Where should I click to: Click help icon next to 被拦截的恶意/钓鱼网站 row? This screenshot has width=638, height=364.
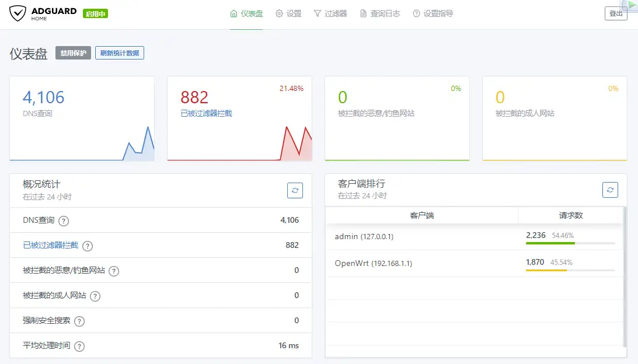click(114, 271)
